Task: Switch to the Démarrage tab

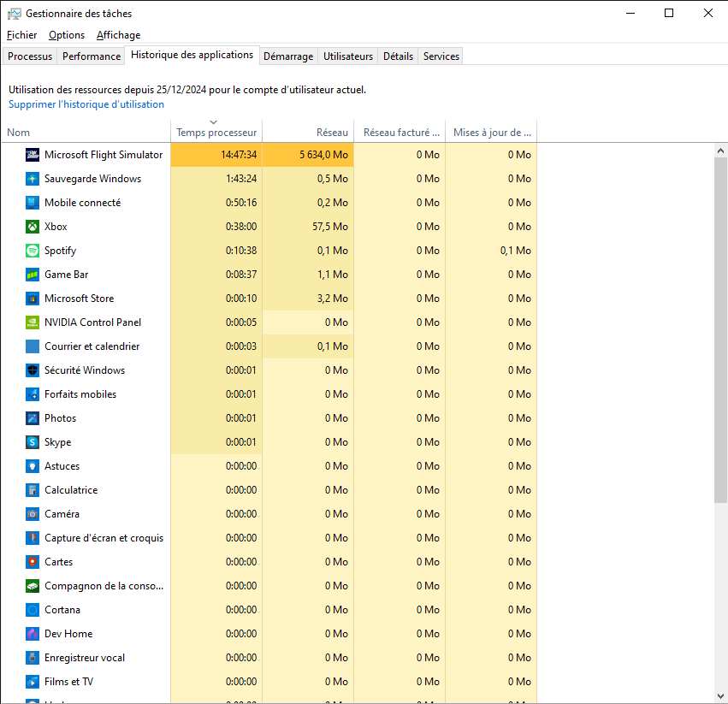Action: 287,56
